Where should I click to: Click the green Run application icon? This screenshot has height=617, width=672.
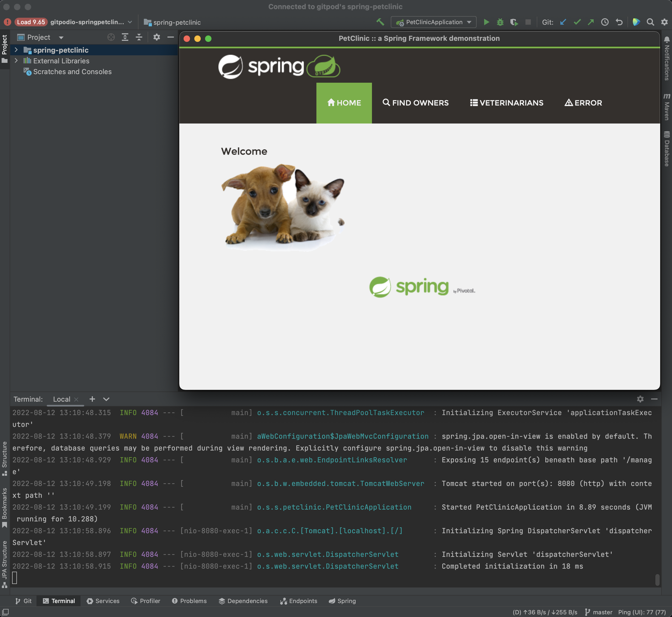(486, 22)
